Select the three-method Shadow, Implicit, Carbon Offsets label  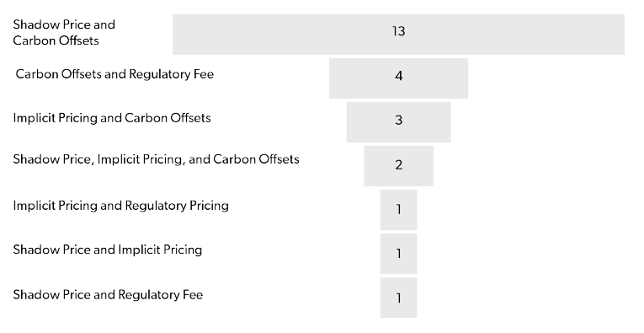[156, 159]
